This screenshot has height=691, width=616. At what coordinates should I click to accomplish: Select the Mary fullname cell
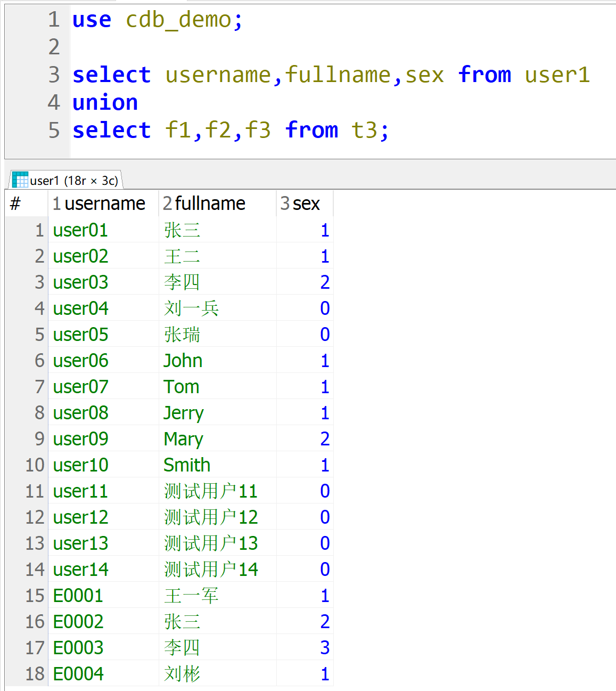[183, 439]
